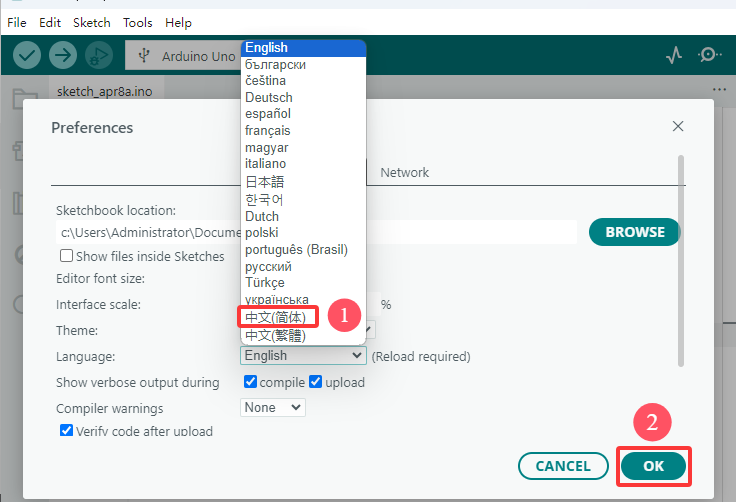
Task: Select 中文(简体) in the language list
Action: tap(303, 317)
